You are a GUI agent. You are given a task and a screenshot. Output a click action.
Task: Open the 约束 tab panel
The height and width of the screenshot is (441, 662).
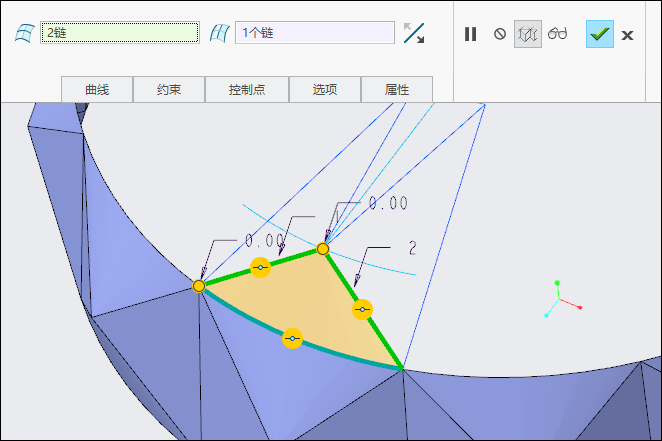tap(169, 90)
